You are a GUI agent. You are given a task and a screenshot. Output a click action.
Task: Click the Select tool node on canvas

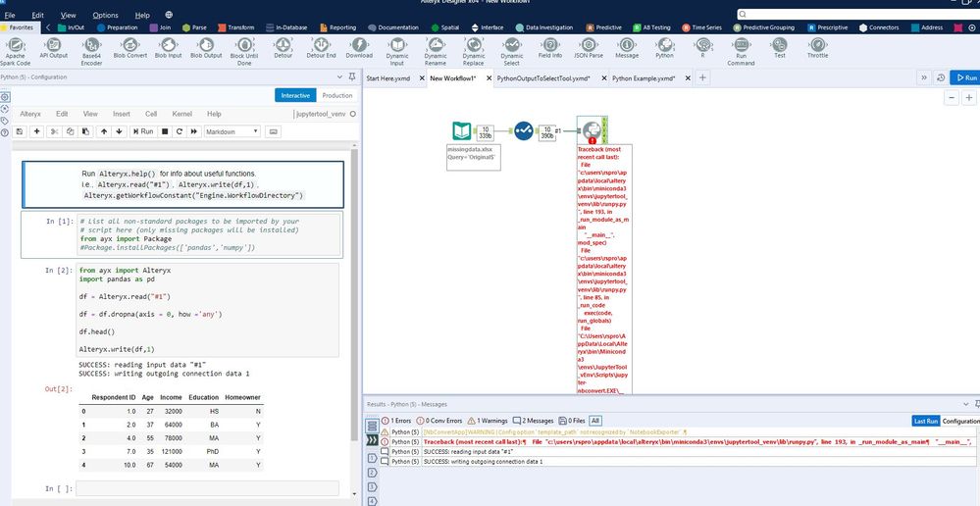coord(524,131)
